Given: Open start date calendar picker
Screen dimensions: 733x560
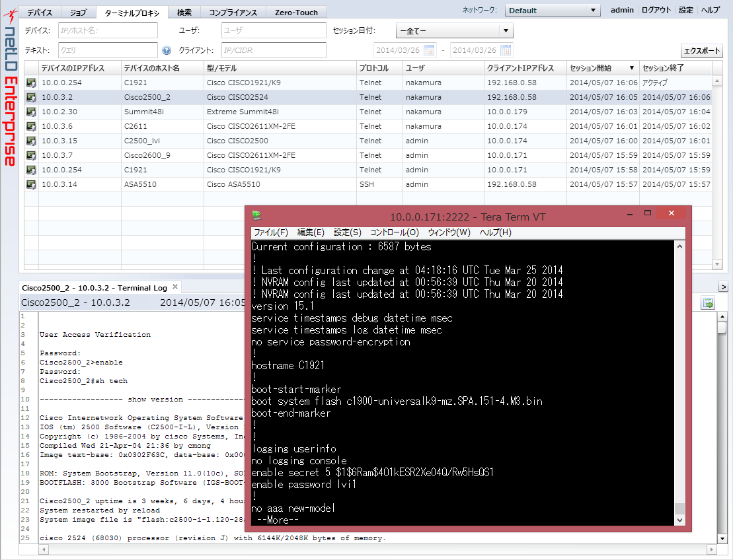Looking at the screenshot, I should point(429,50).
